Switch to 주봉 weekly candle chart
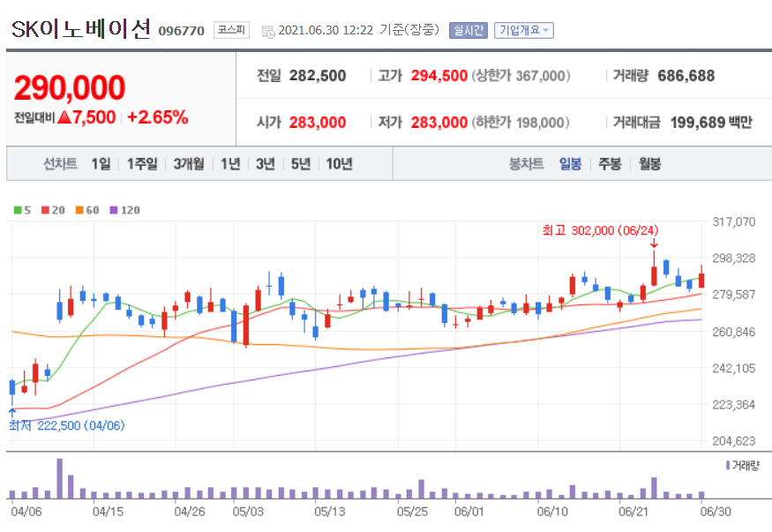The width and height of the screenshot is (772, 532). [610, 163]
